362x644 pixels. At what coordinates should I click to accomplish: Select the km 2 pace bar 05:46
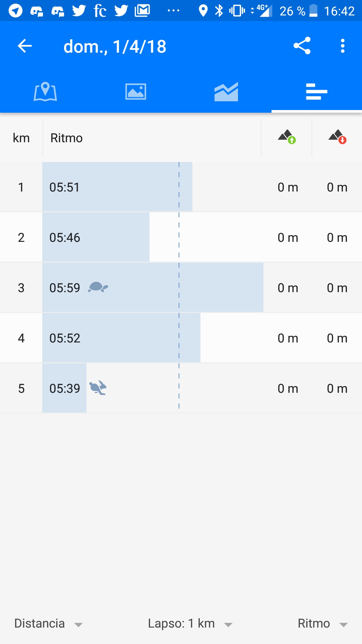click(x=96, y=237)
